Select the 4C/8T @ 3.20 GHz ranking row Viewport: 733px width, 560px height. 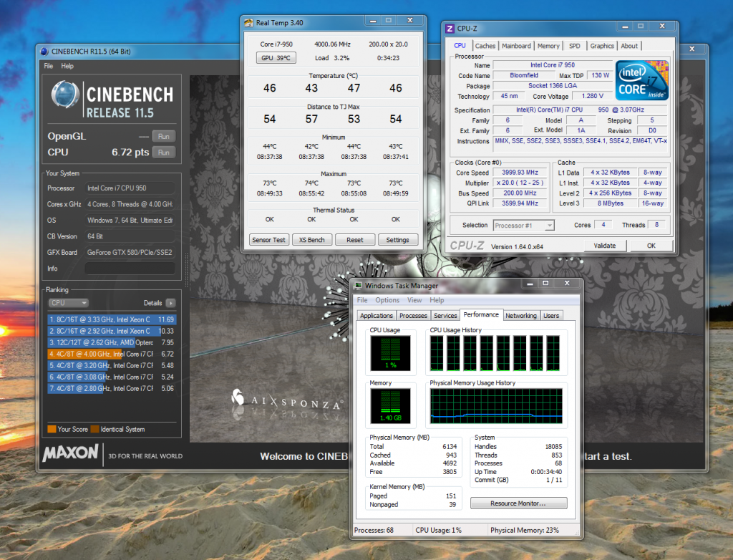coord(112,365)
